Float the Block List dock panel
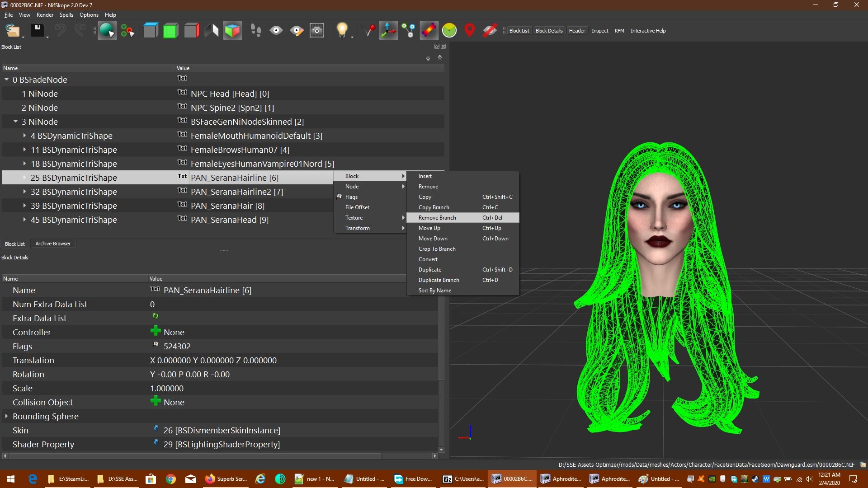Screen dimensions: 868x488 [x=437, y=47]
